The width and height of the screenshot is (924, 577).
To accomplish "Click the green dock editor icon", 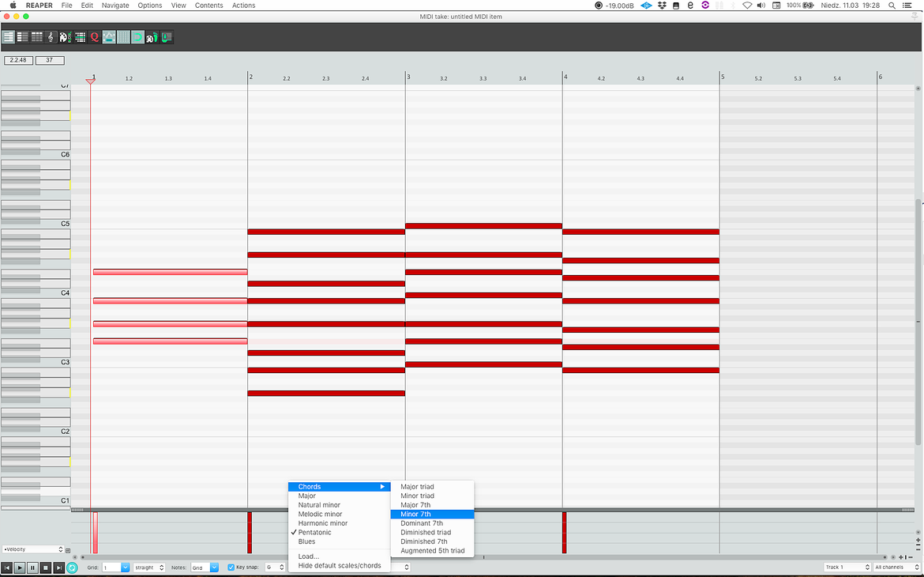I will [x=166, y=37].
